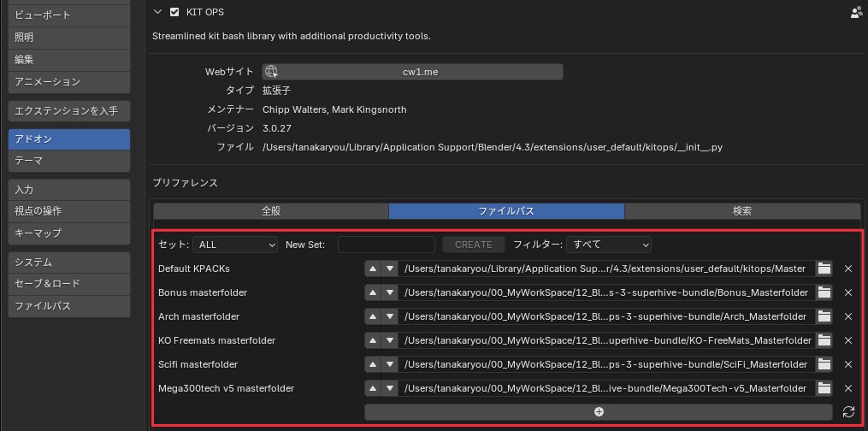Screen dimensions: 868x431
Task: Open the ビューポート preferences section
Action: pos(69,15)
